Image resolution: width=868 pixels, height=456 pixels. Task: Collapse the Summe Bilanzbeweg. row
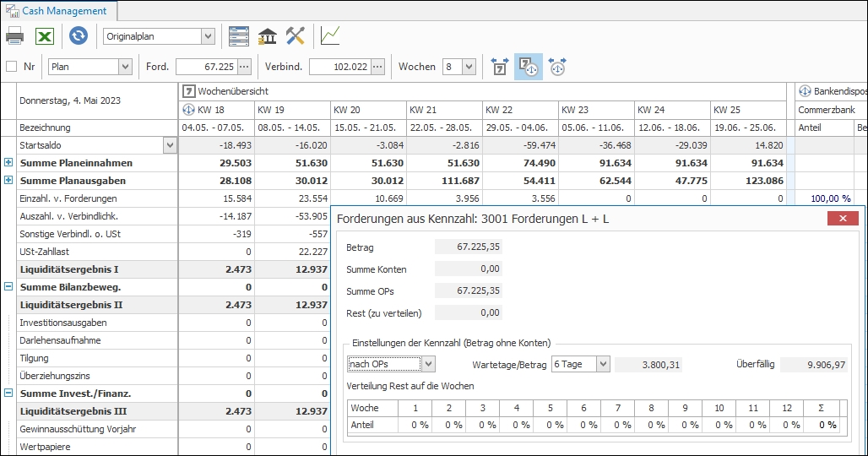click(8, 287)
